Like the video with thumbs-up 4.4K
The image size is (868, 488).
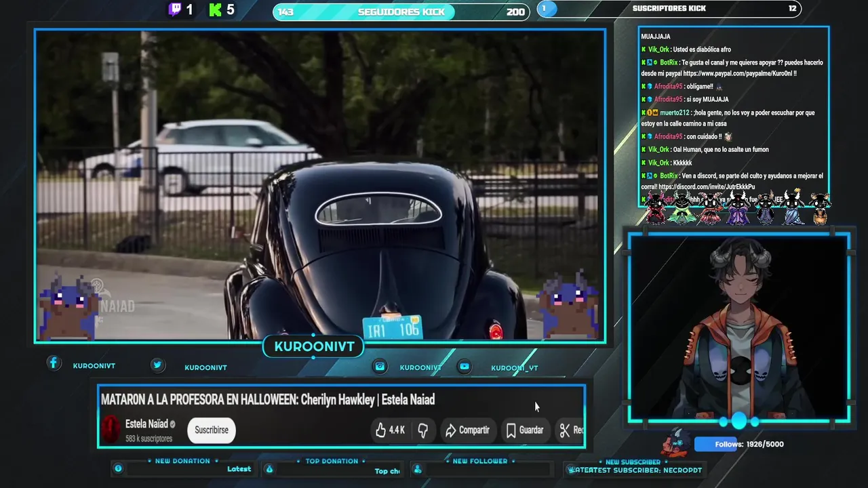tap(390, 430)
